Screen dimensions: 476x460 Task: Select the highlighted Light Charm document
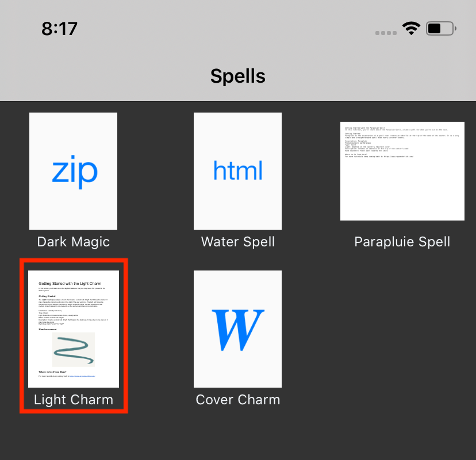pos(73,328)
